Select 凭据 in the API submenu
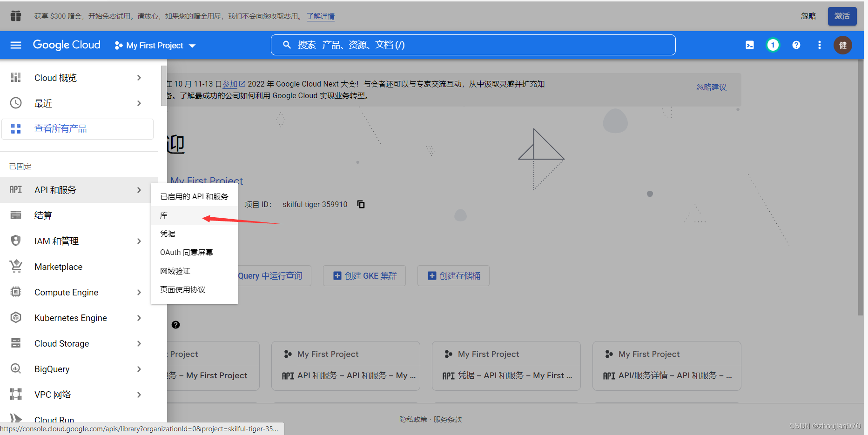868x435 pixels. pyautogui.click(x=194, y=234)
